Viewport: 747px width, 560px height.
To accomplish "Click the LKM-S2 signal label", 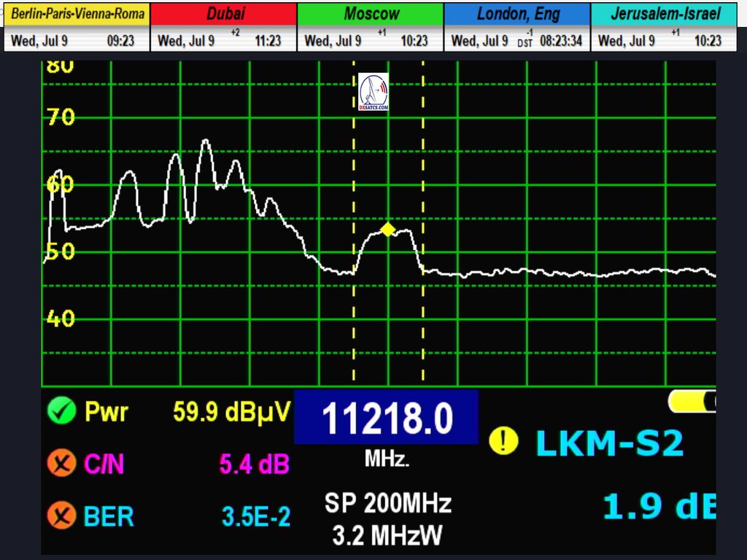I will pyautogui.click(x=609, y=443).
